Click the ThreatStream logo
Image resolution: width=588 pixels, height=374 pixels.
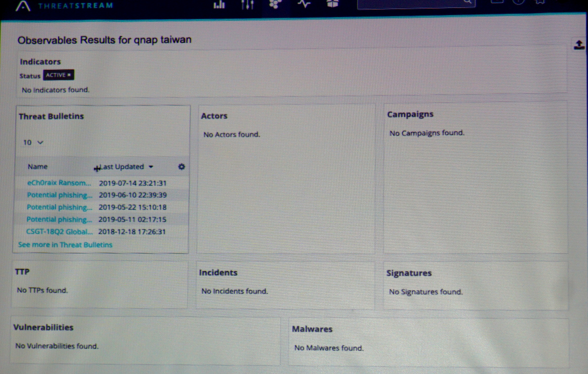click(x=64, y=6)
